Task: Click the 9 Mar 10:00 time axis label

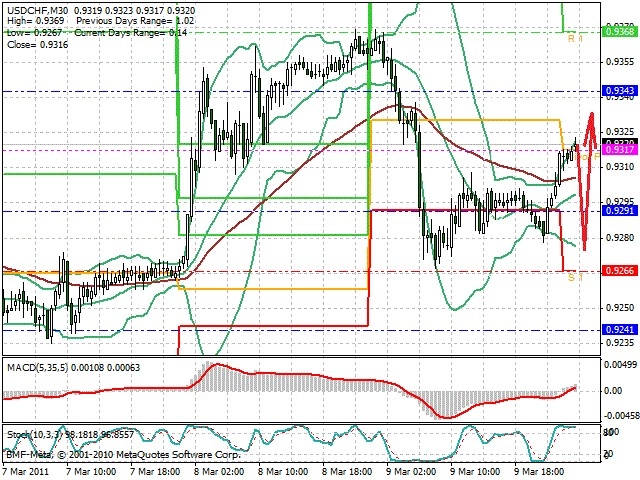Action: pyautogui.click(x=476, y=471)
